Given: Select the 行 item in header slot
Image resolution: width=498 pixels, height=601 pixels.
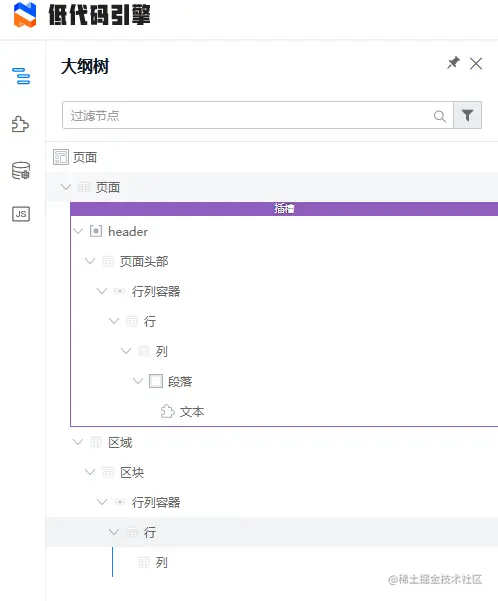Looking at the screenshot, I should (150, 321).
